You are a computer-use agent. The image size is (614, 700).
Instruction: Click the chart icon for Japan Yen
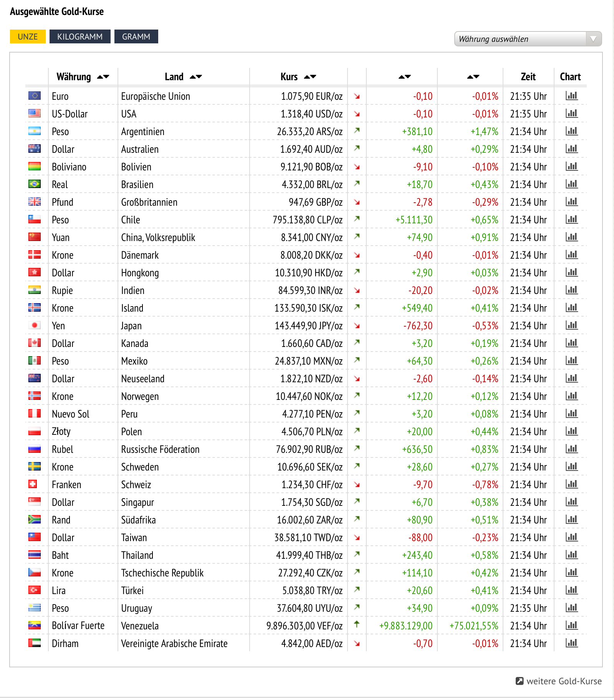click(571, 325)
